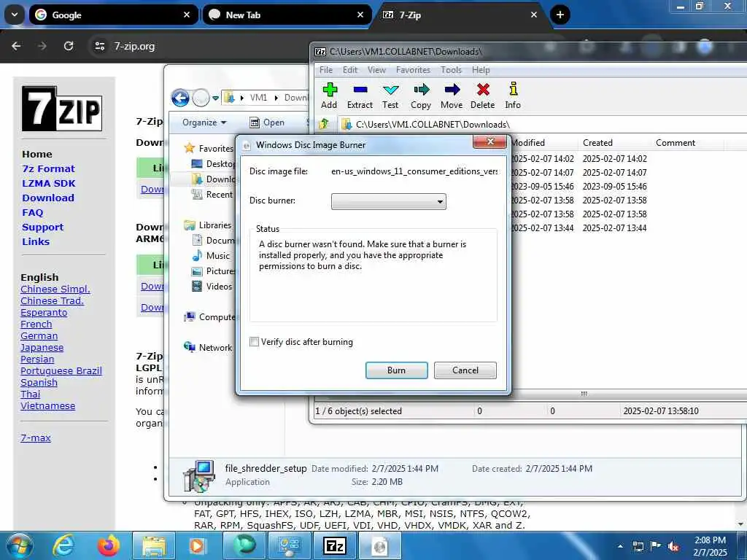Switch to the New Tab tab

click(287, 15)
